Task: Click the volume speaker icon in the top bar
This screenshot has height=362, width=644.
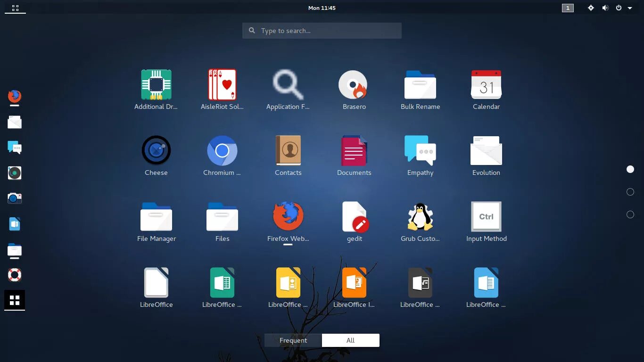Action: [x=605, y=8]
